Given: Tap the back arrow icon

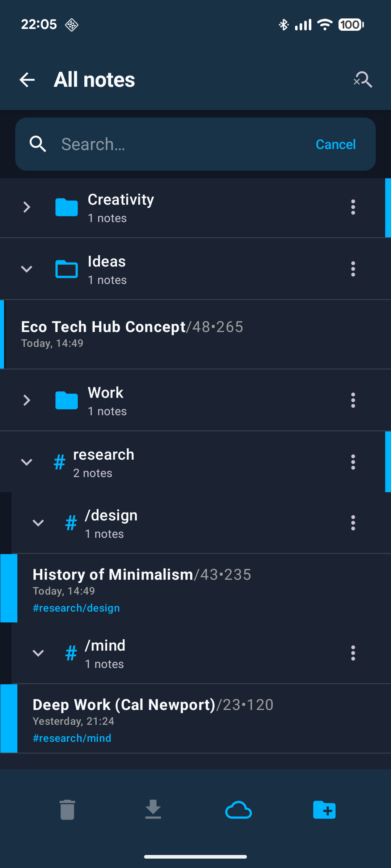Looking at the screenshot, I should click(x=27, y=80).
